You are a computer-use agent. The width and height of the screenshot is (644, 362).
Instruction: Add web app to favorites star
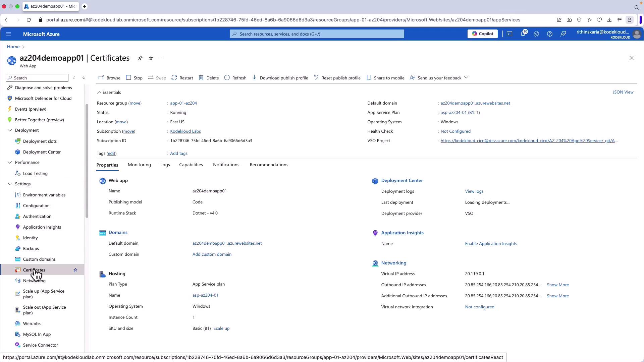[x=151, y=58]
